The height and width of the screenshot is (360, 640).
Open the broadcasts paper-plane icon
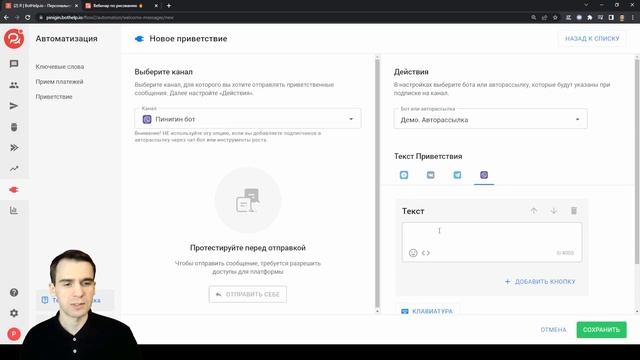pyautogui.click(x=14, y=106)
